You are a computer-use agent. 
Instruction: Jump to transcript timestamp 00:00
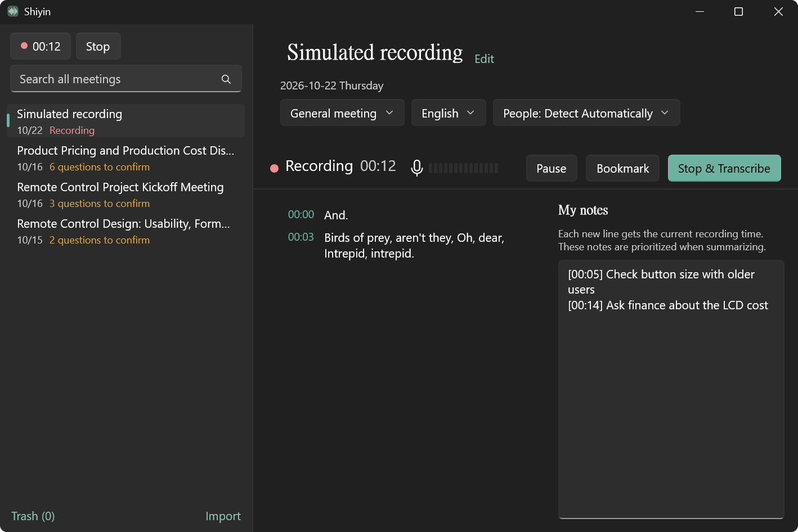pos(301,215)
